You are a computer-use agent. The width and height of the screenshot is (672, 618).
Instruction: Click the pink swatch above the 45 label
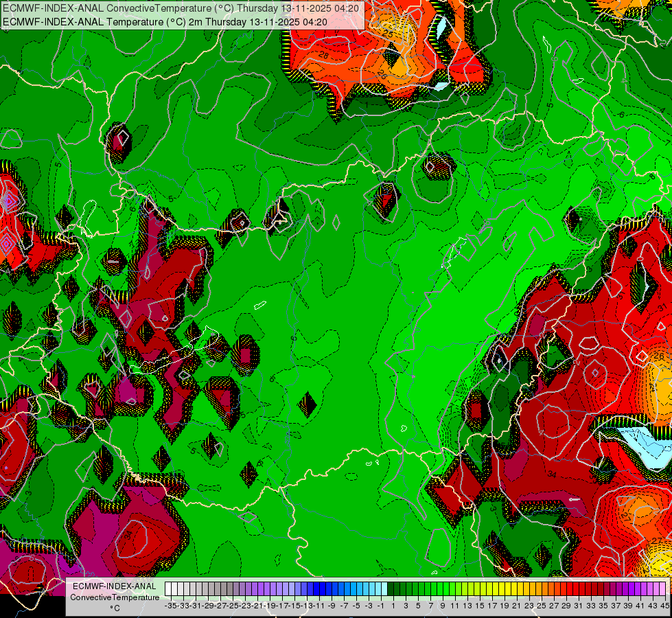(x=662, y=589)
